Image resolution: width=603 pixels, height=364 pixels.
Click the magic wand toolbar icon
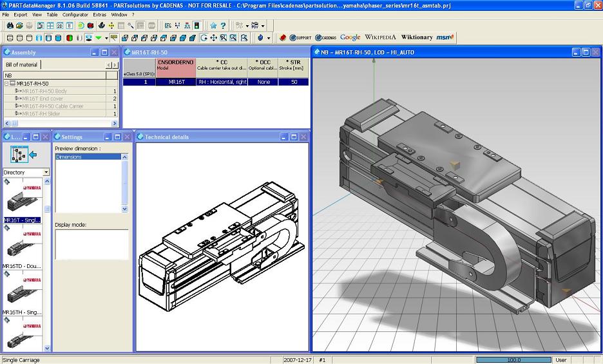pos(131,26)
